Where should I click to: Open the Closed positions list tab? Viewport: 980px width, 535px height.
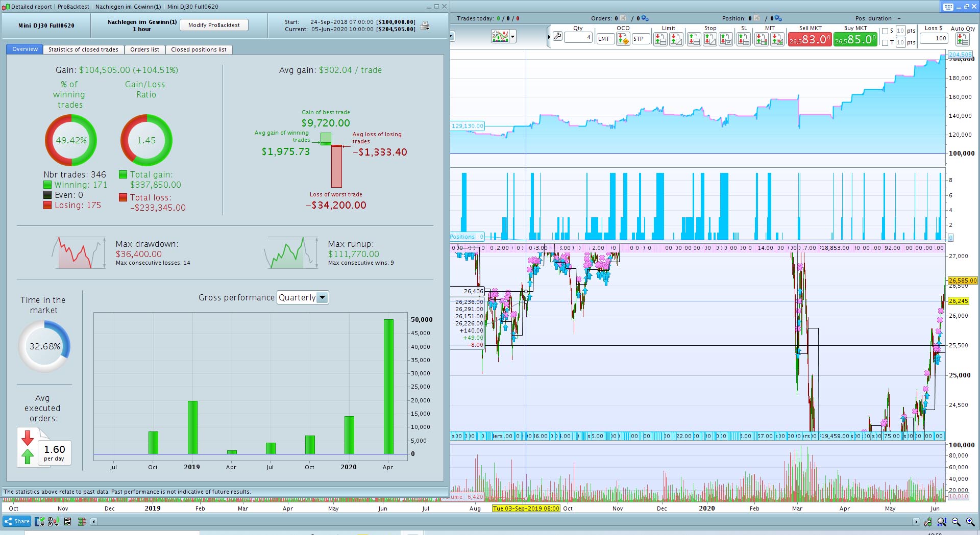(199, 49)
